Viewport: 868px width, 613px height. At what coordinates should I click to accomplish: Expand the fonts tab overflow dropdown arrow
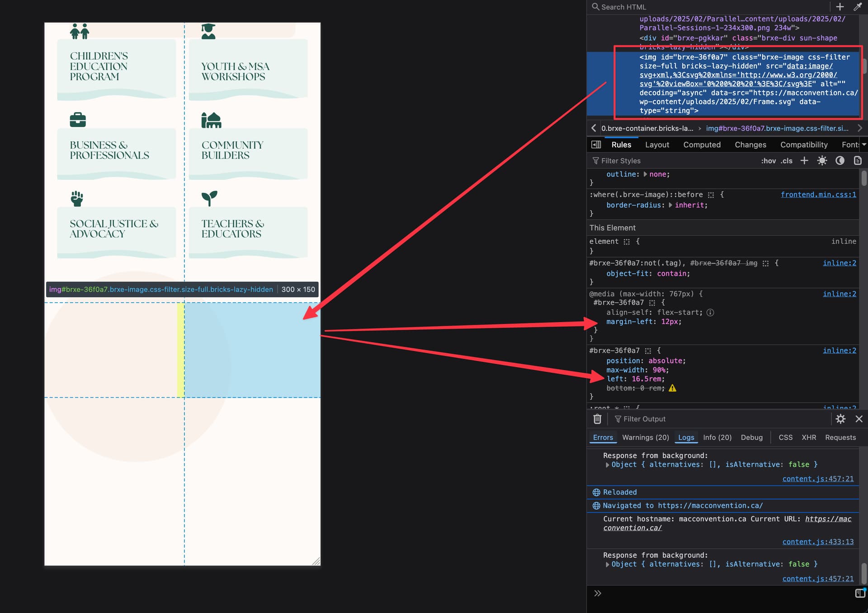tap(864, 145)
